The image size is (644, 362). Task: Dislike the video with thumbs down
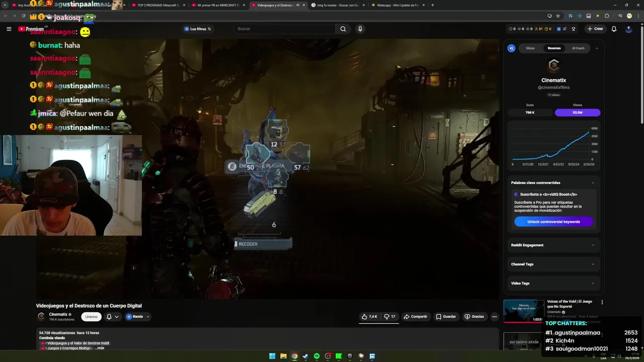tap(389, 317)
